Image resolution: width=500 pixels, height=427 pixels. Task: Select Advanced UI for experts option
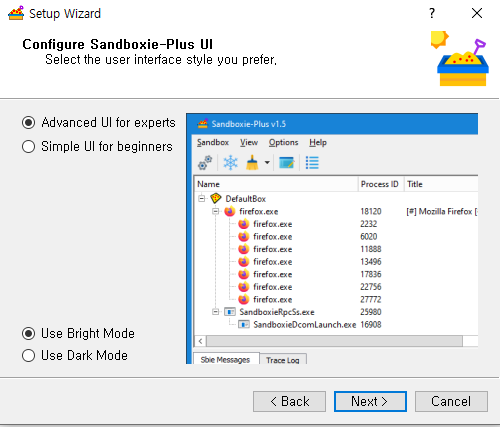point(29,123)
